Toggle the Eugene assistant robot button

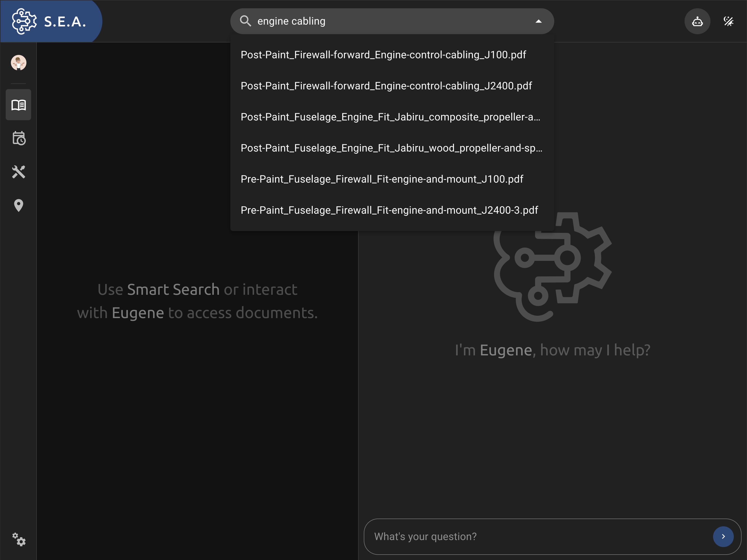click(697, 21)
